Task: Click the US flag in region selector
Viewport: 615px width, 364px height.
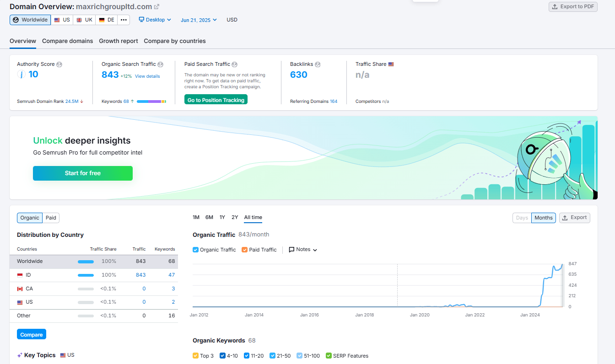Action: [x=57, y=20]
